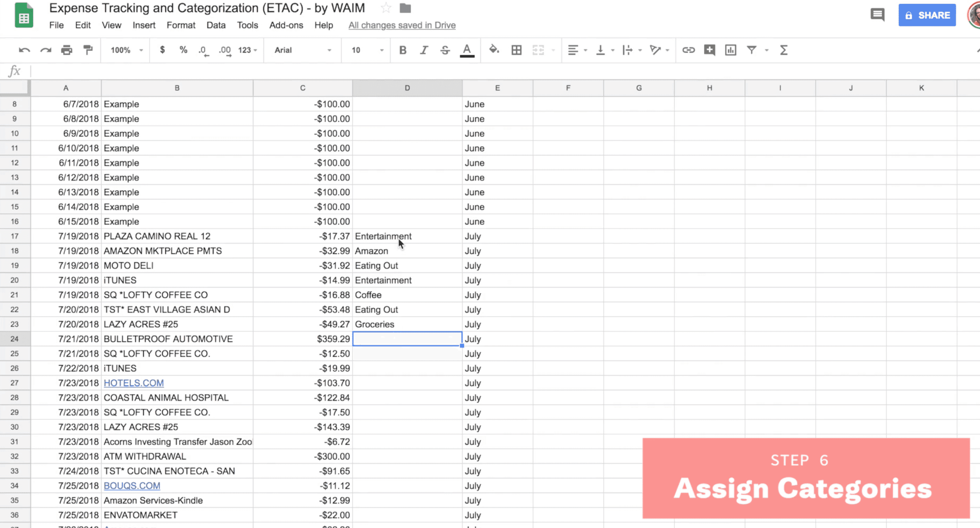Open the Add-ons menu

pos(286,25)
